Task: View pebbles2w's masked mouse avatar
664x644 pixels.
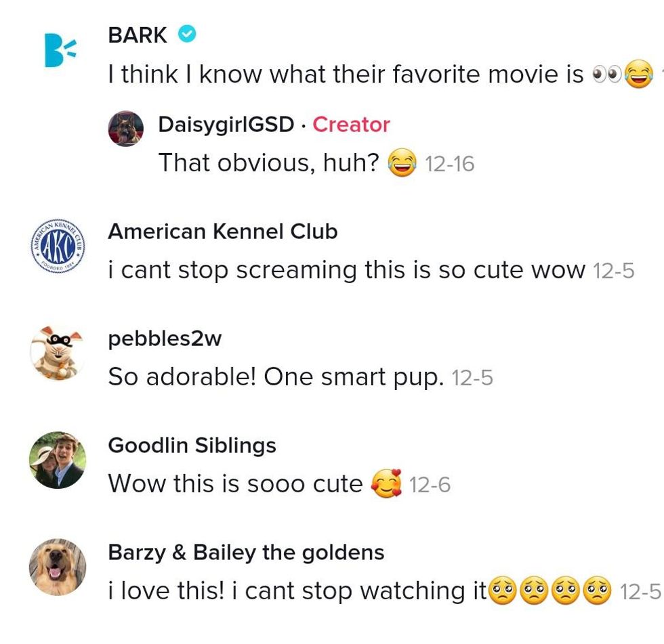Action: pos(58,353)
